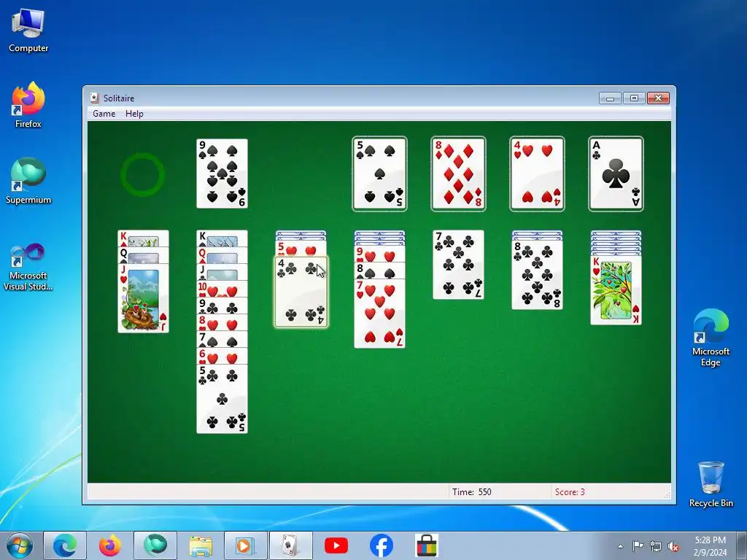This screenshot has height=560, width=747.
Task: Open the Microsoft Visual Studio desktop shortcut
Action: point(28,267)
